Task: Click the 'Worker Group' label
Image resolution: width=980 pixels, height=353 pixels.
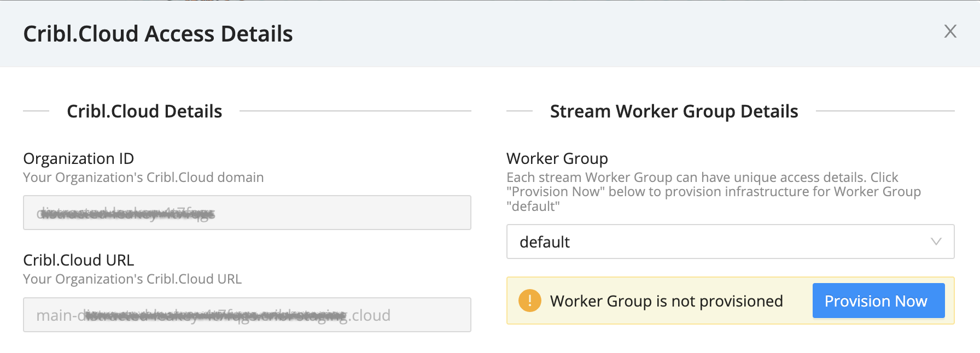Action: [x=557, y=158]
